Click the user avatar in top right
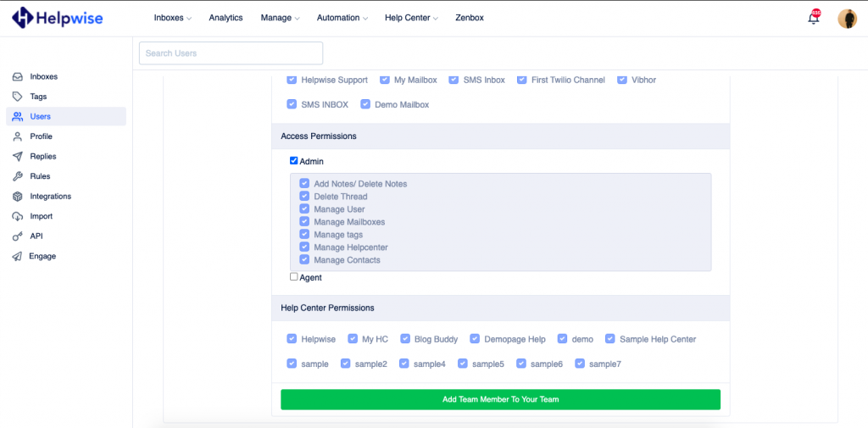Viewport: 868px width, 428px height. click(847, 19)
